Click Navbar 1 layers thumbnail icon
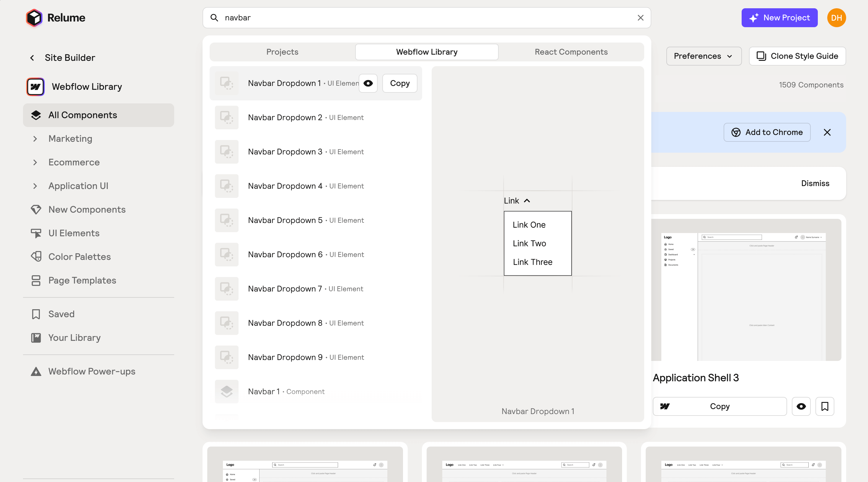Screen dimensions: 868x482 (x=227, y=392)
